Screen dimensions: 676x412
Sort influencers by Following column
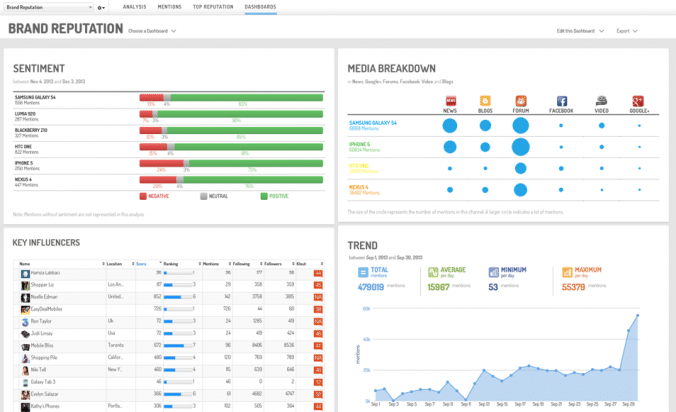pos(247,264)
